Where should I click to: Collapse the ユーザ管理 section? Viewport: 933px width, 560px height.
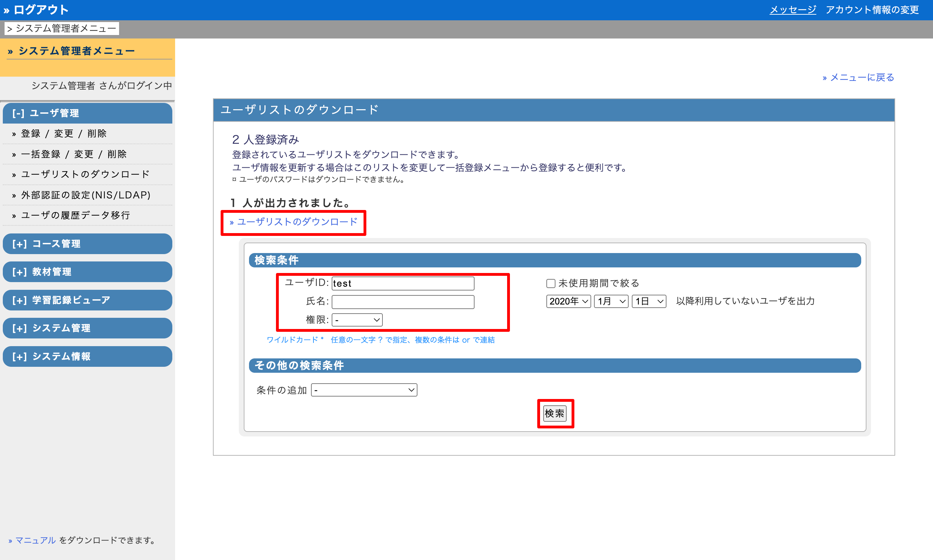click(87, 113)
